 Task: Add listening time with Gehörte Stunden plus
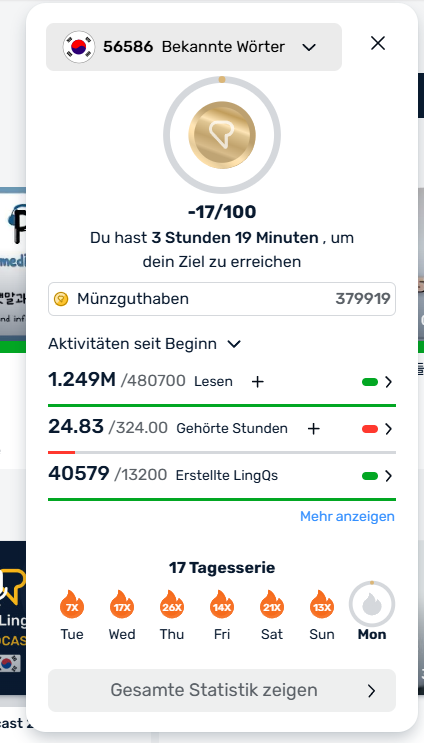(x=313, y=429)
